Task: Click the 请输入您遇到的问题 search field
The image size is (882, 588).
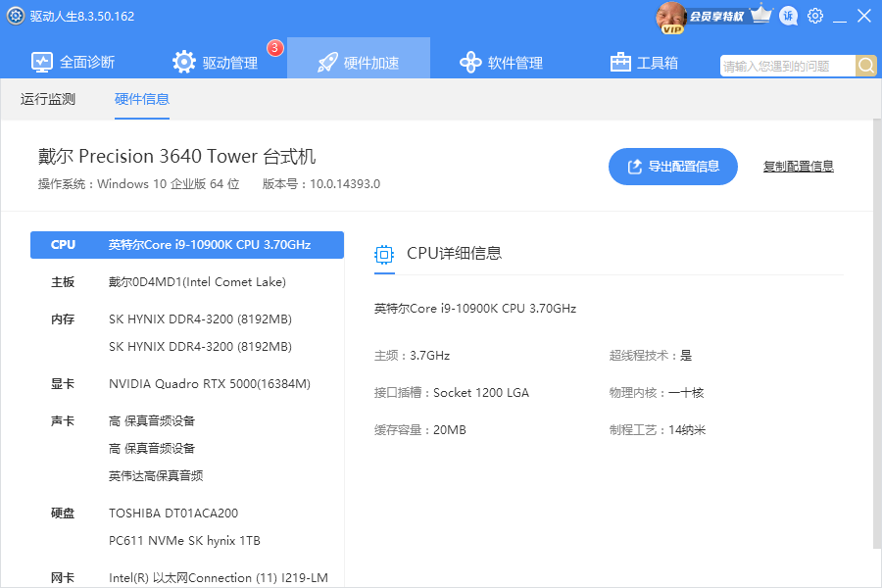Action: click(x=788, y=66)
